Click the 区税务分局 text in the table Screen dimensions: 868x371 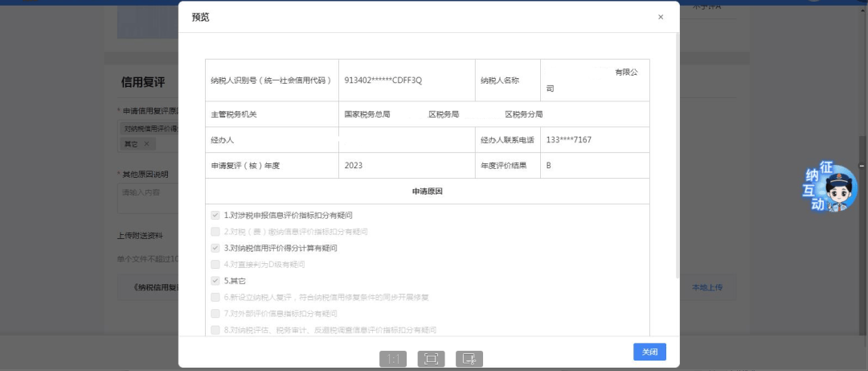point(524,114)
